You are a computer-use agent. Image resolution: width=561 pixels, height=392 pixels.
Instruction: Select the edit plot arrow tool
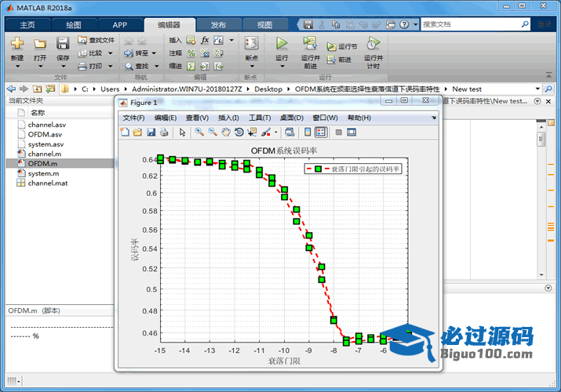point(183,132)
